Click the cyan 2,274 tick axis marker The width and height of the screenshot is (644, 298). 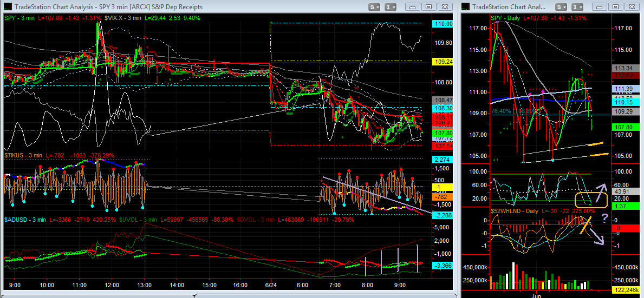tap(443, 160)
